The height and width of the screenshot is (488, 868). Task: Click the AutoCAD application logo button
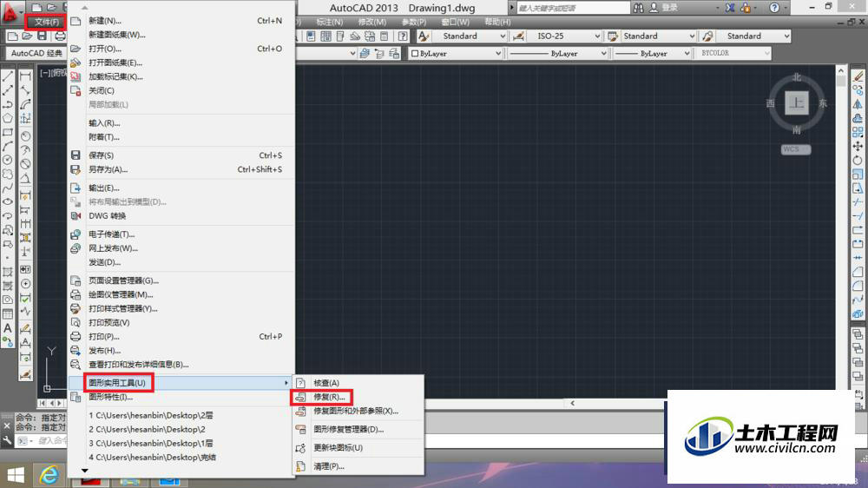click(x=10, y=12)
